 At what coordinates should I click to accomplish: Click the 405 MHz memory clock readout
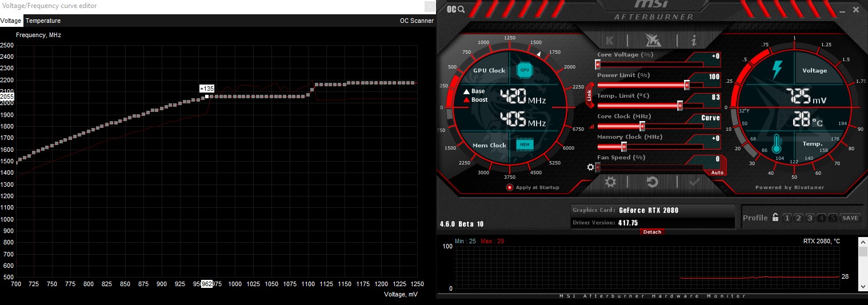click(523, 120)
